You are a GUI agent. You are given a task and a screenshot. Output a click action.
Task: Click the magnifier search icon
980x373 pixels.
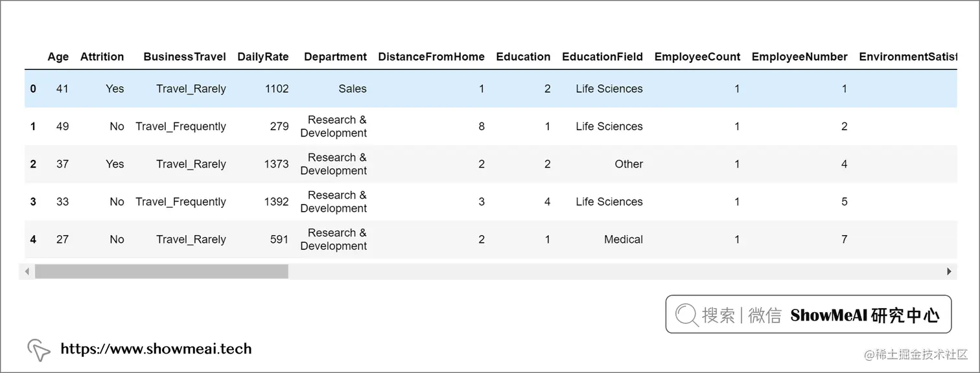tap(686, 315)
